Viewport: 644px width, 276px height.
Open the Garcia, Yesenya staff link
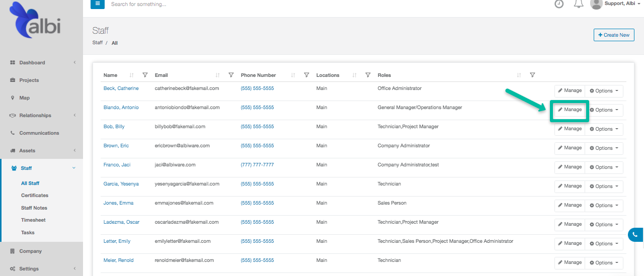121,184
